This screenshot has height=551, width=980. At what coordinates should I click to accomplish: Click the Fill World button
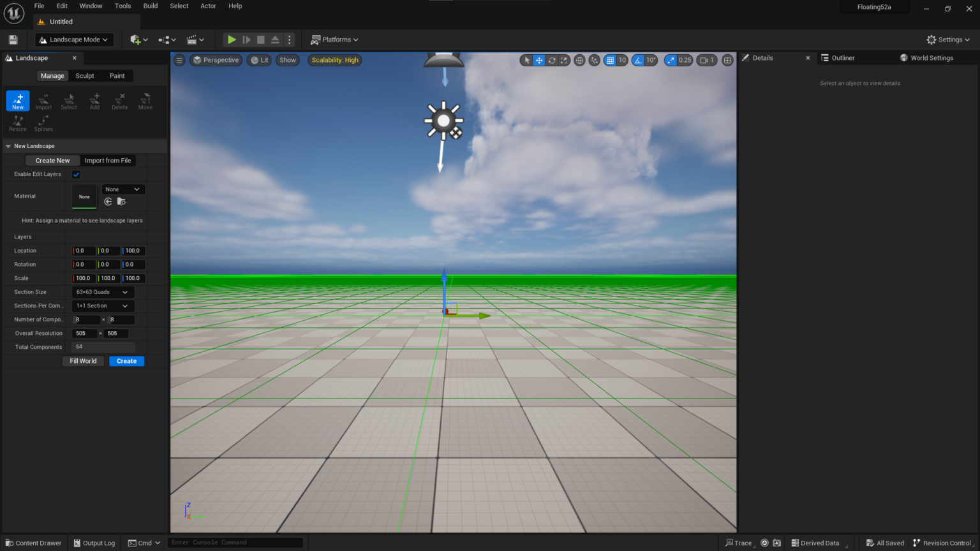pyautogui.click(x=83, y=361)
